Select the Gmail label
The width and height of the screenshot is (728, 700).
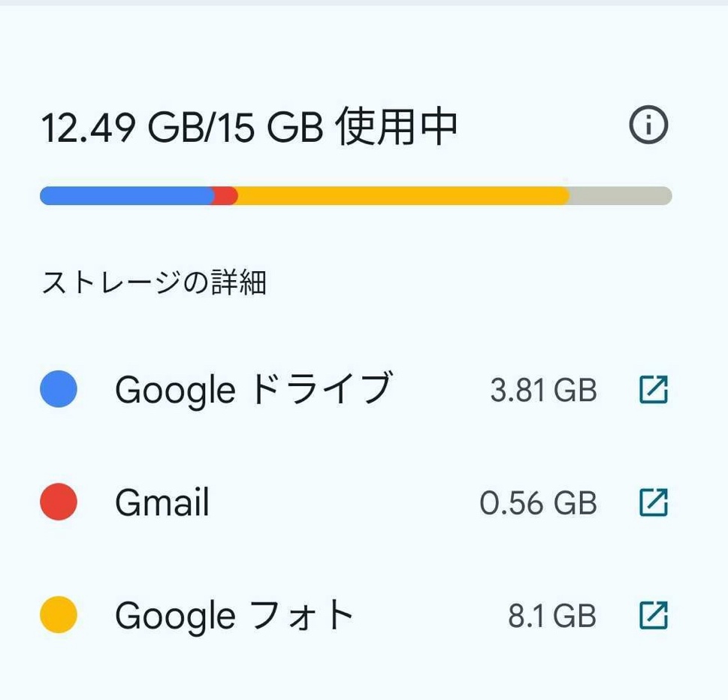coord(162,502)
